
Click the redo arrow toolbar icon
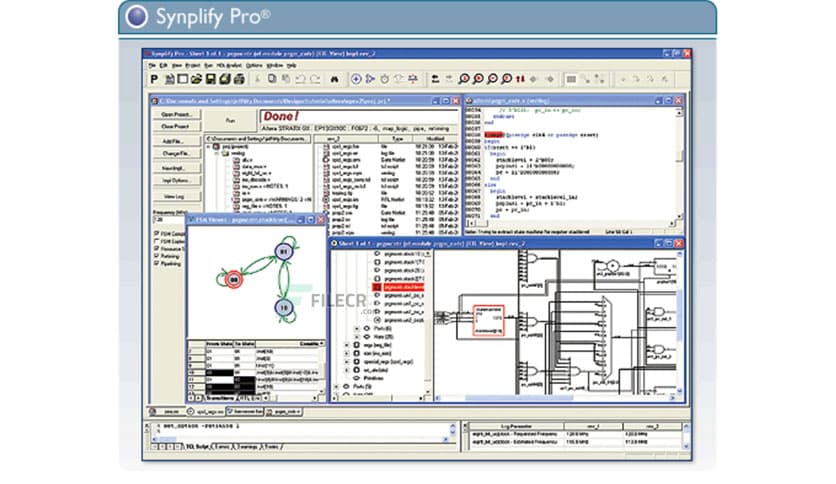315,79
